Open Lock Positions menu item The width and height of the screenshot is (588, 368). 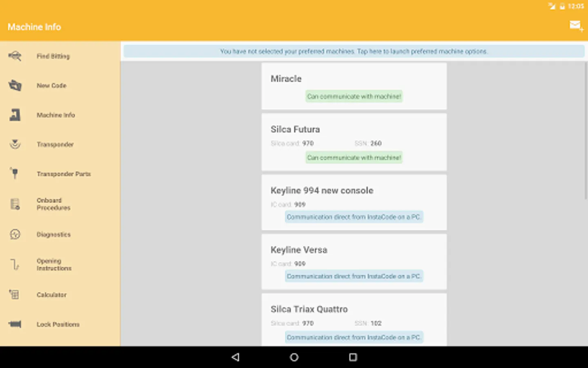(60, 324)
